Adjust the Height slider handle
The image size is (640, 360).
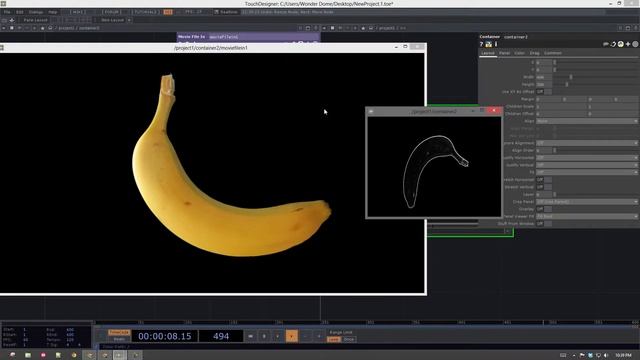click(x=567, y=84)
